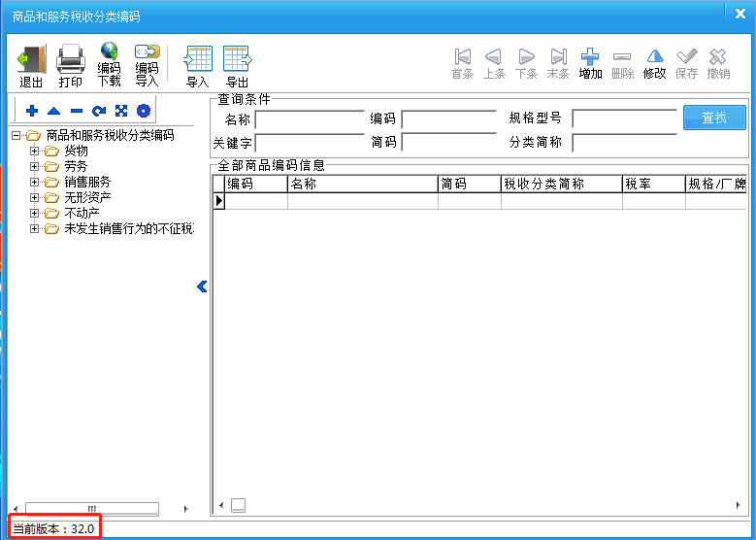This screenshot has width=756, height=540.
Task: Collapse left panel with blue chevron
Action: [x=202, y=287]
